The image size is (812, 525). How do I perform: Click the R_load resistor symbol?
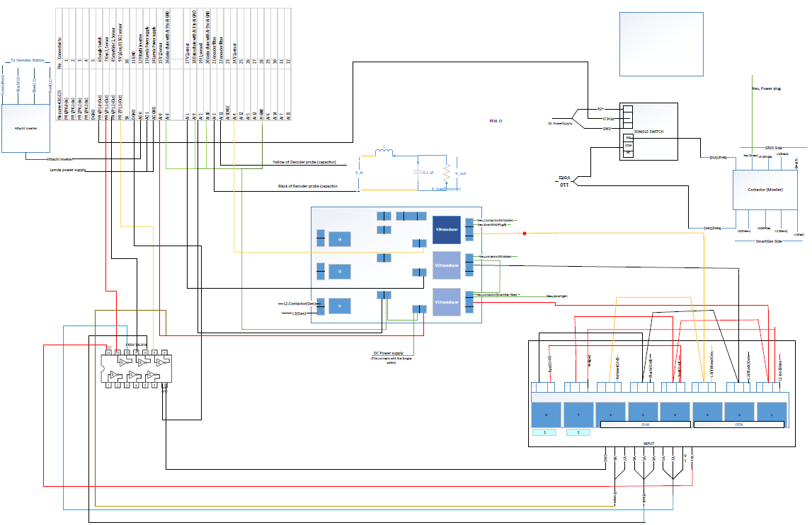coord(446,174)
